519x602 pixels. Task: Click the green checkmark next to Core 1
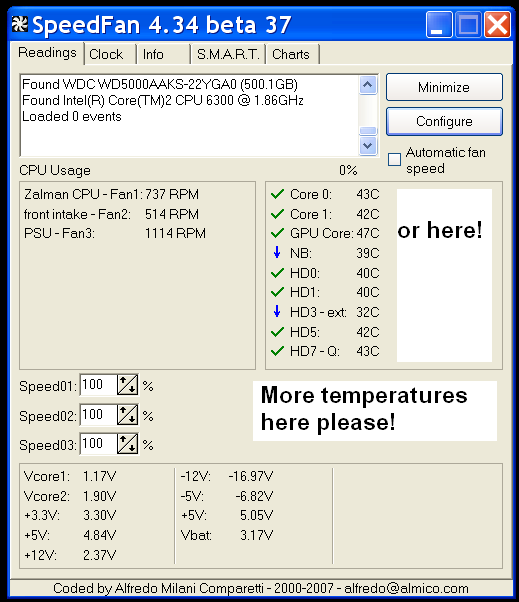pos(277,214)
